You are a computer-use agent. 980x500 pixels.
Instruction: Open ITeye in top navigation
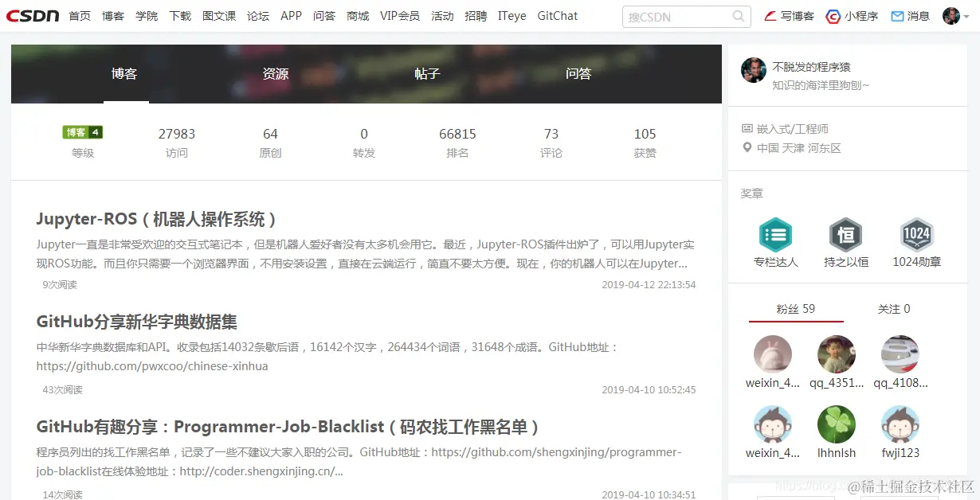point(512,16)
